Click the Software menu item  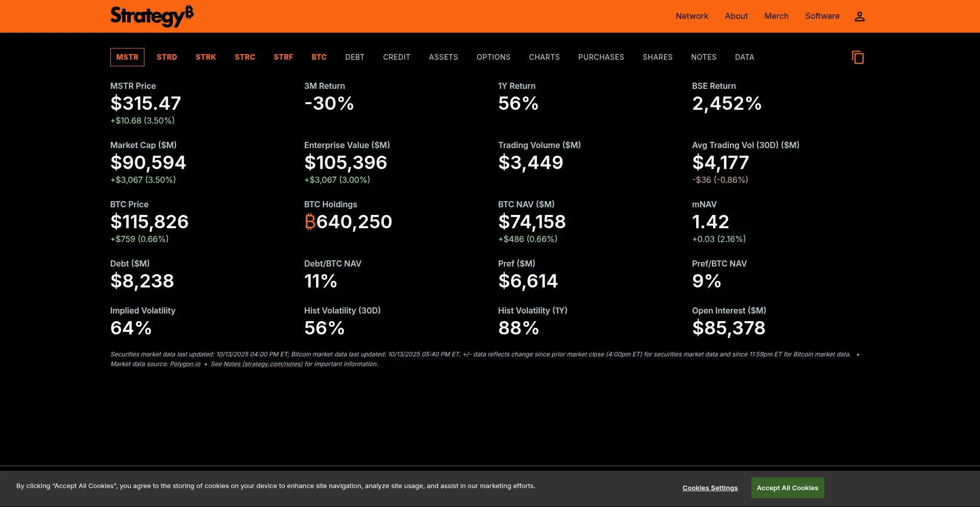[822, 16]
